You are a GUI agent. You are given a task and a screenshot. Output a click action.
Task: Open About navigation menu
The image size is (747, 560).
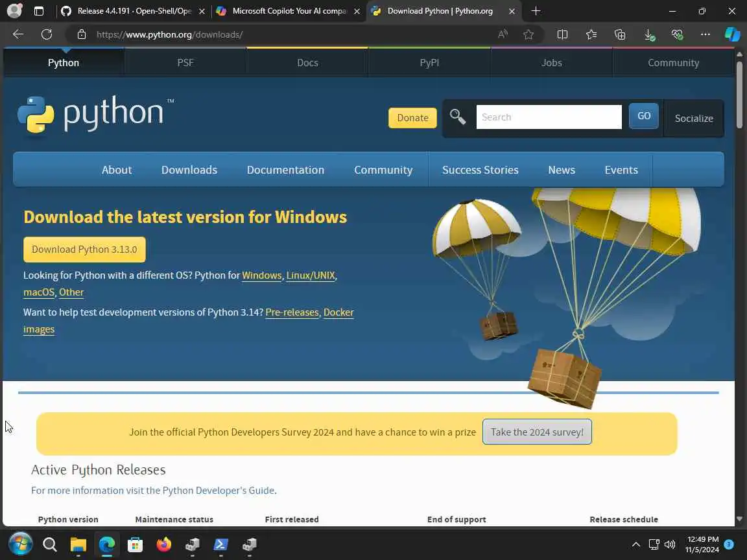[x=117, y=170]
